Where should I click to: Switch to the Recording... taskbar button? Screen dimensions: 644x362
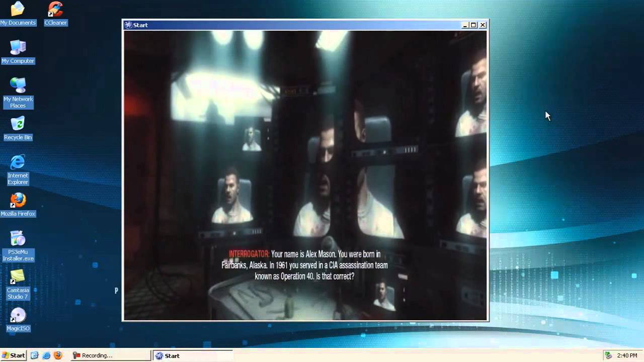tap(110, 355)
